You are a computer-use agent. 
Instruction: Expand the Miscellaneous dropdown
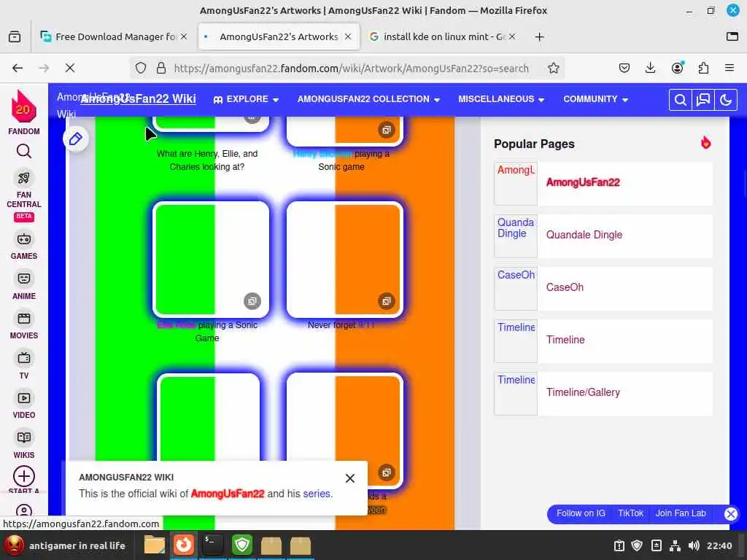501,99
